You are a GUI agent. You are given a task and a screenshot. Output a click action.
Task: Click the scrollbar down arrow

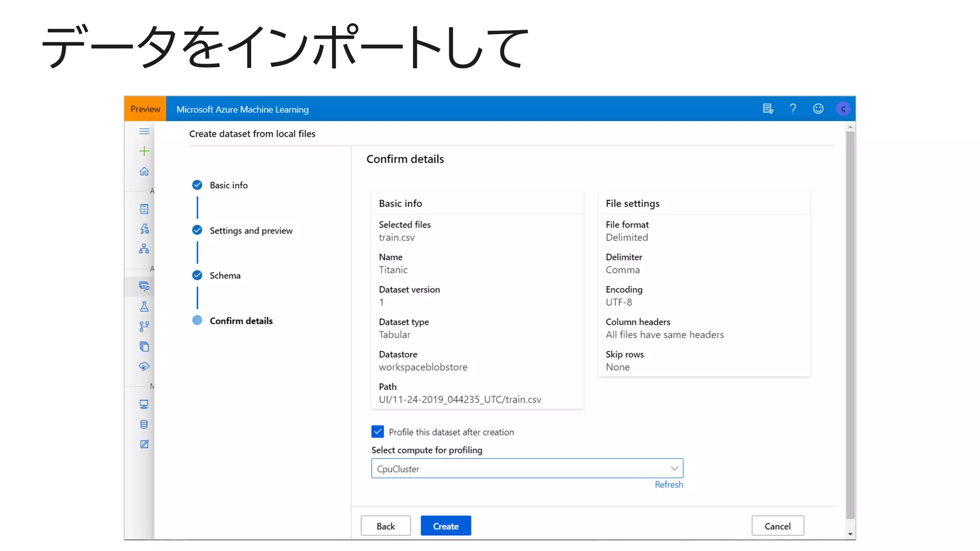click(850, 534)
